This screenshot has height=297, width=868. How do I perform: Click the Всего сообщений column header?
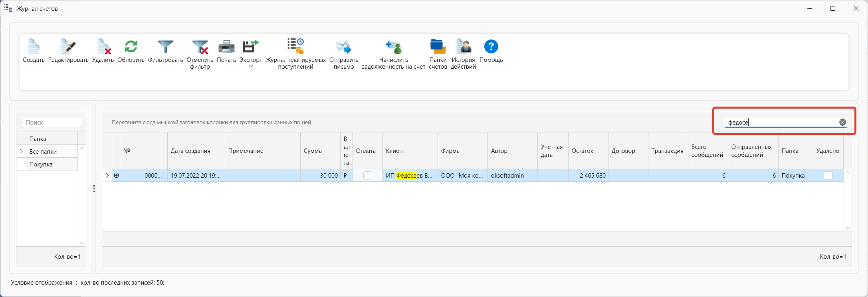coord(708,151)
